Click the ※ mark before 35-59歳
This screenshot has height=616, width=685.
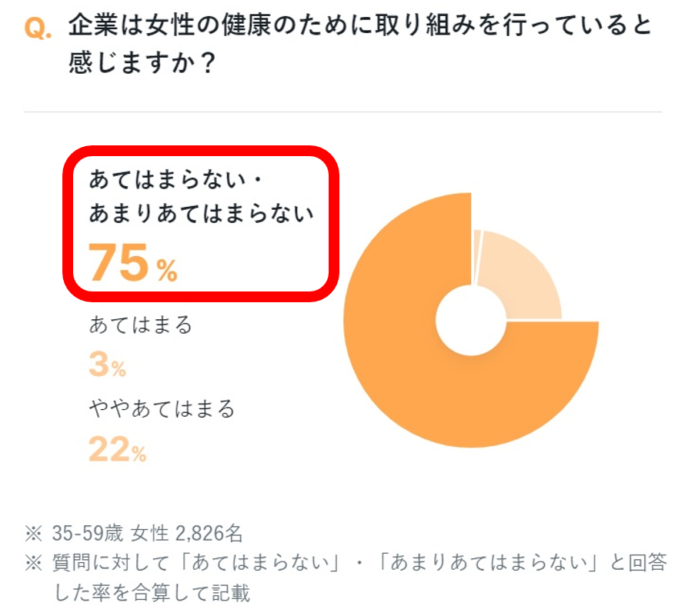(33, 533)
